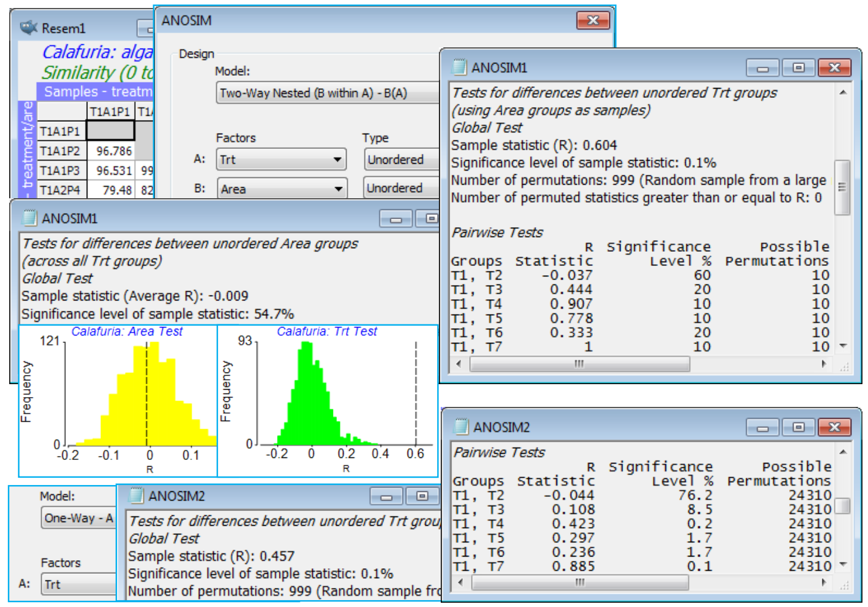
Task: Click notepad icon of ANOSIM2 Global Test window
Action: (x=137, y=496)
